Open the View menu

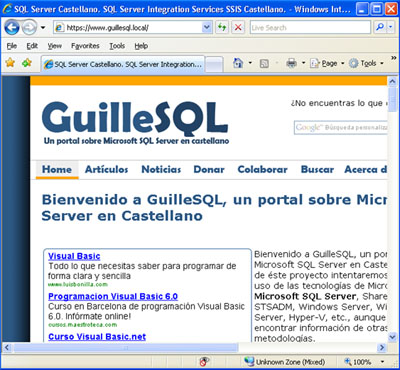point(54,46)
